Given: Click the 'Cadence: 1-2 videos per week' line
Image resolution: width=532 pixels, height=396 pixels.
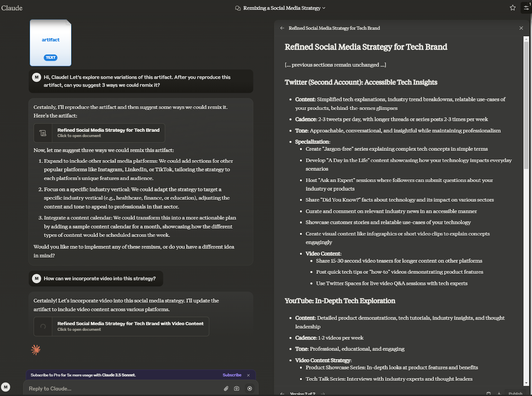Looking at the screenshot, I should pos(329,338).
